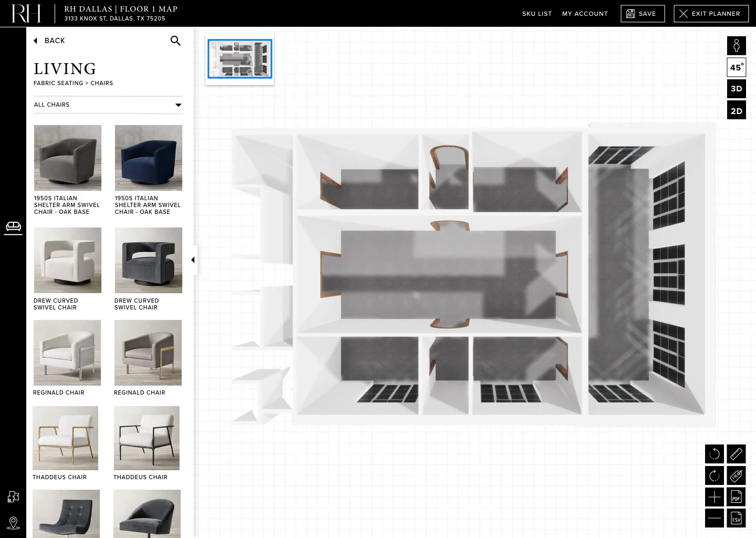
Task: Click the 3133 Knox St address text
Action: pos(115,18)
